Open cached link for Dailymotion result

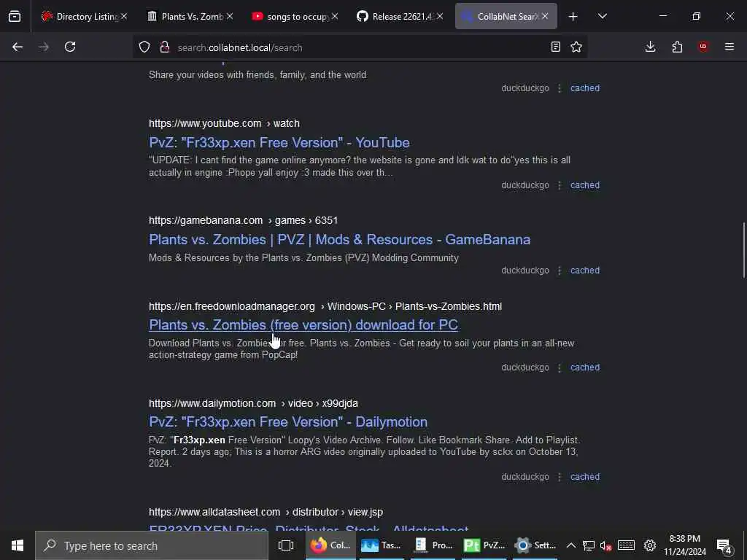click(585, 477)
